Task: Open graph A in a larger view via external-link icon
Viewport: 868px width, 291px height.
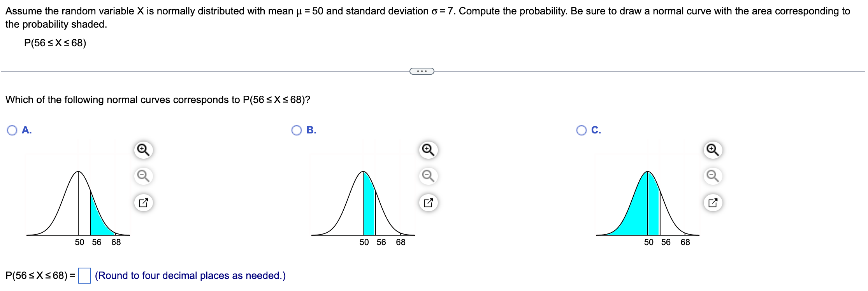Action: tap(144, 202)
